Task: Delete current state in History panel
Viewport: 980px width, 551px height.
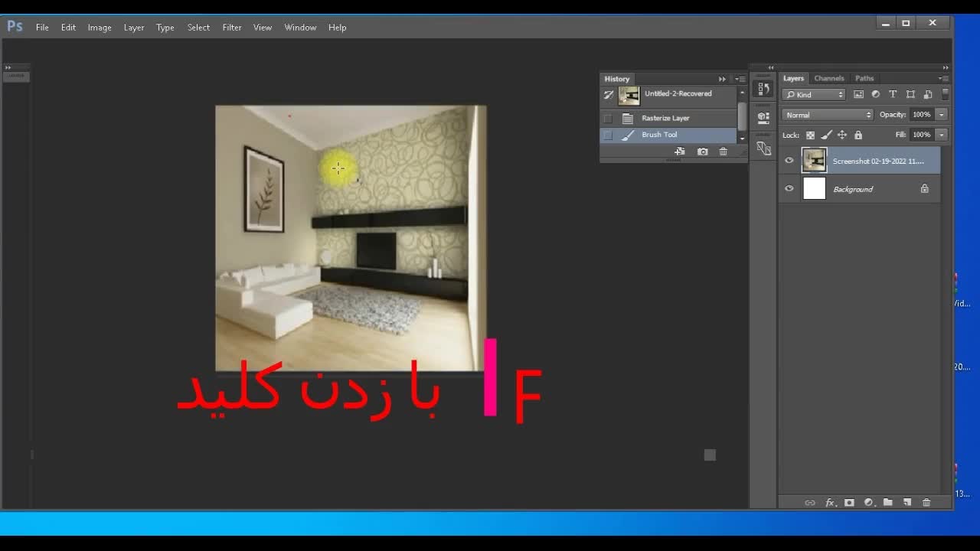Action: click(x=724, y=152)
